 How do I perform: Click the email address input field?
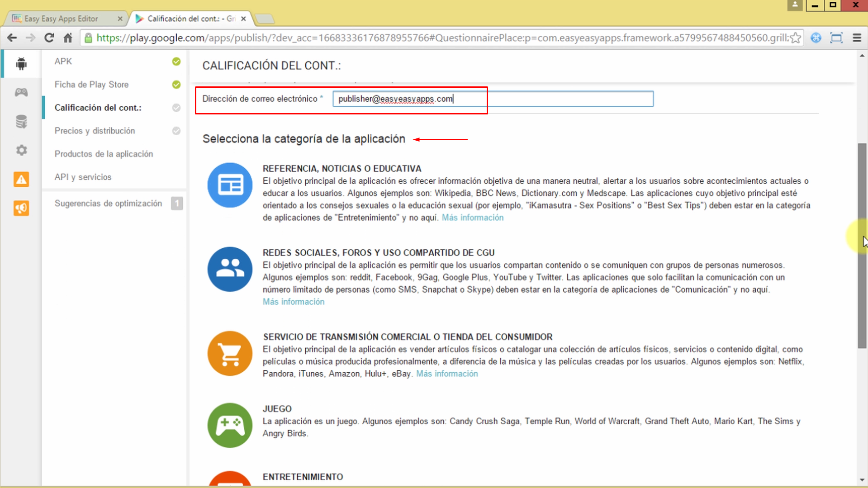[x=492, y=99]
